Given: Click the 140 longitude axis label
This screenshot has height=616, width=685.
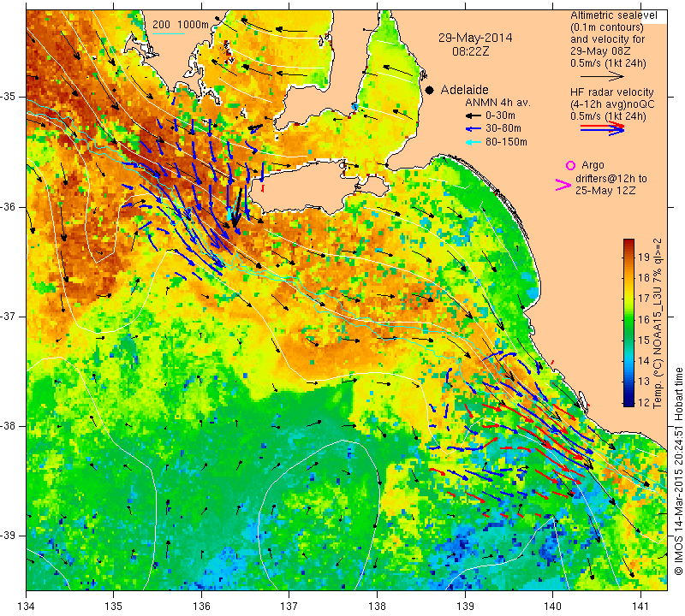Looking at the screenshot, I should point(552,607).
